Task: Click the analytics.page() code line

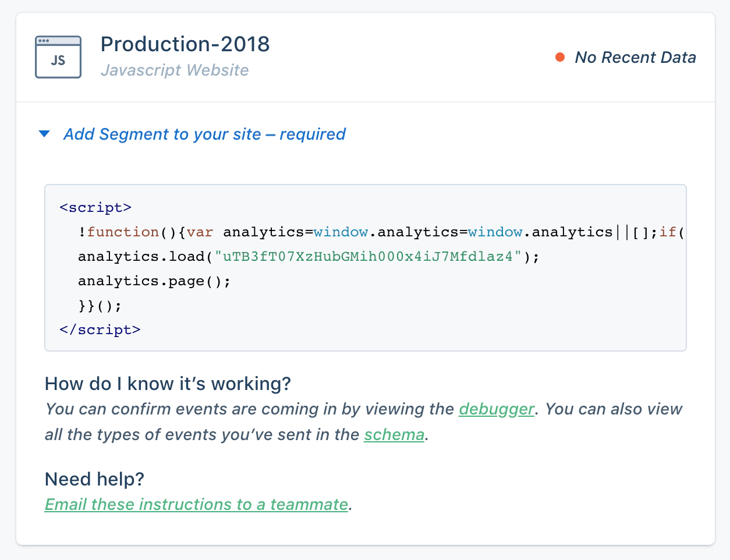Action: pyautogui.click(x=154, y=281)
